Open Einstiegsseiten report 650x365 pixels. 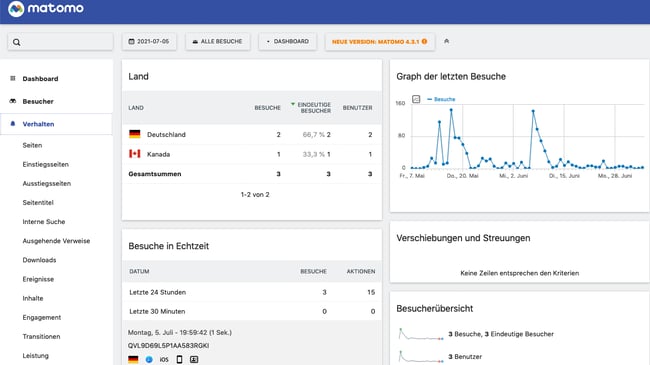[46, 164]
